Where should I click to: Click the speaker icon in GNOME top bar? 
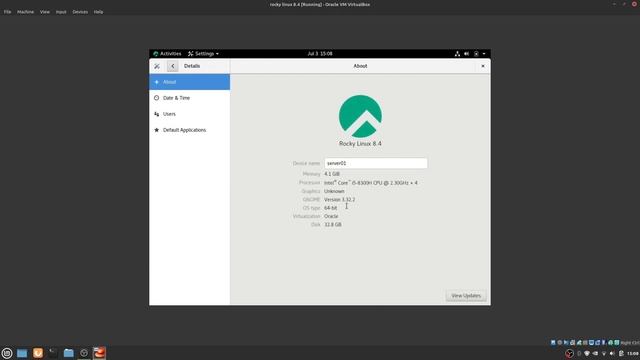467,53
